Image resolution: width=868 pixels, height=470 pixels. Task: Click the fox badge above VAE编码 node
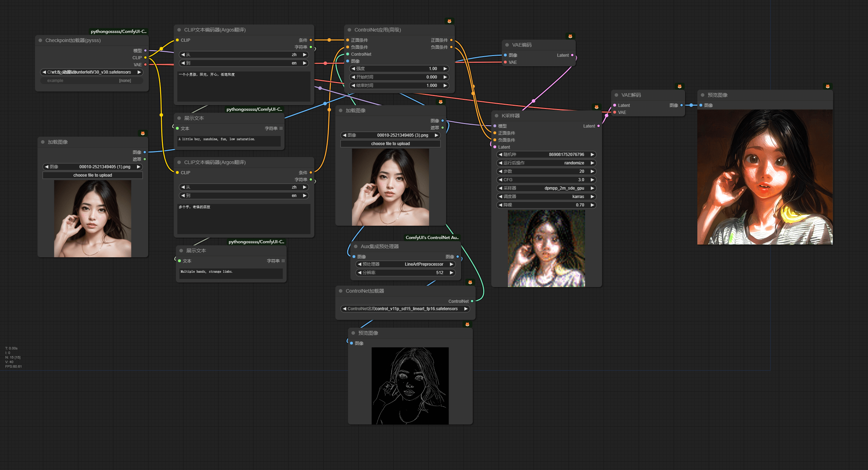pos(570,36)
